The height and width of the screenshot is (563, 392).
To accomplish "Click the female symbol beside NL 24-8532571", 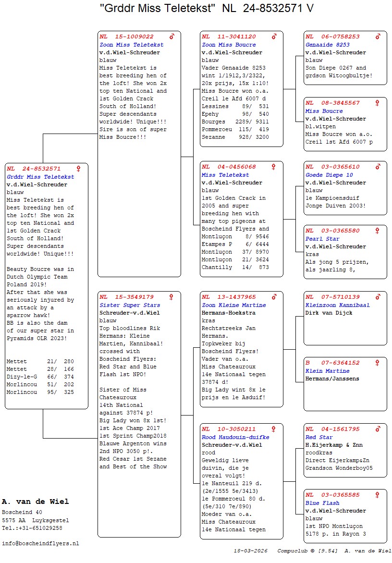I will [78, 169].
